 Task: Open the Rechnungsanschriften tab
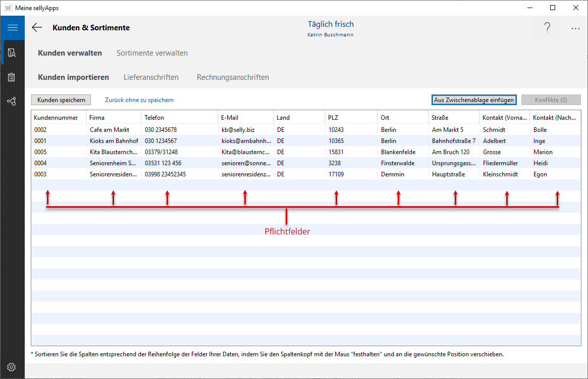[x=233, y=77]
